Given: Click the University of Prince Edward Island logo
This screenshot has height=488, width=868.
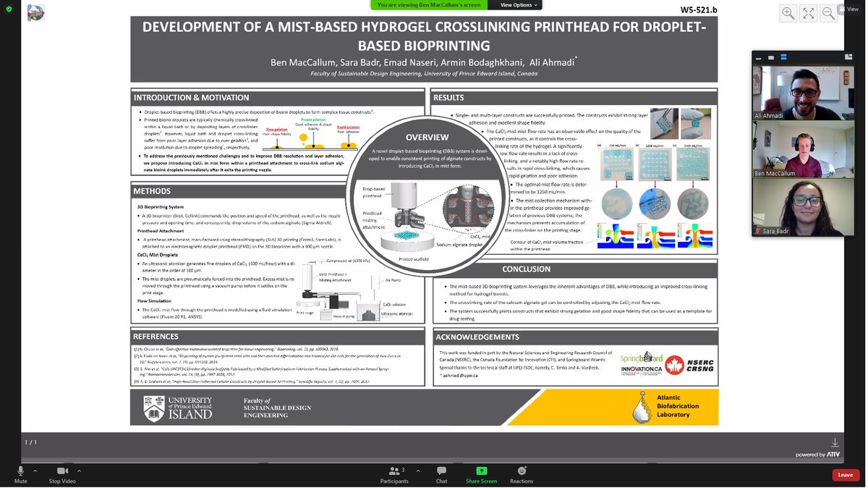Looking at the screenshot, I should click(179, 409).
